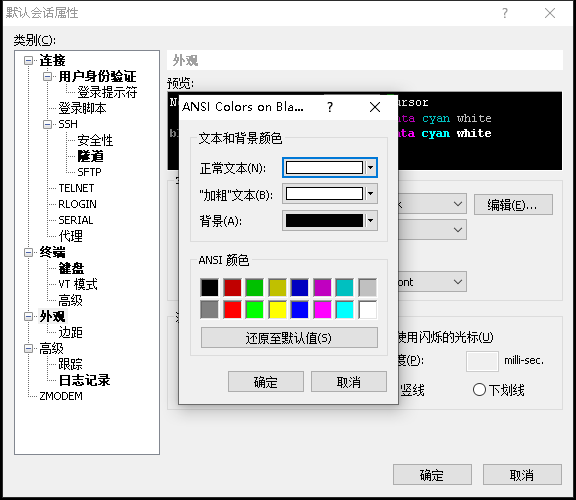Collapse the 用户身份验证 tree node

47,76
